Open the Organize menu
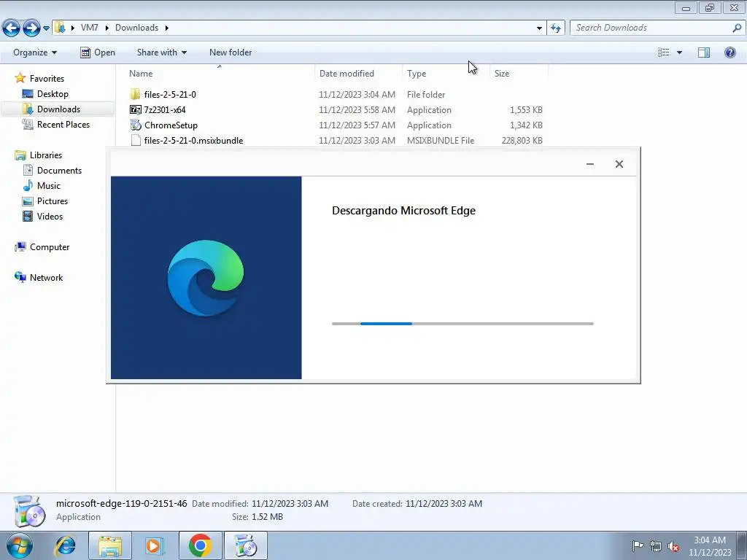This screenshot has height=560, width=747. 35,52
